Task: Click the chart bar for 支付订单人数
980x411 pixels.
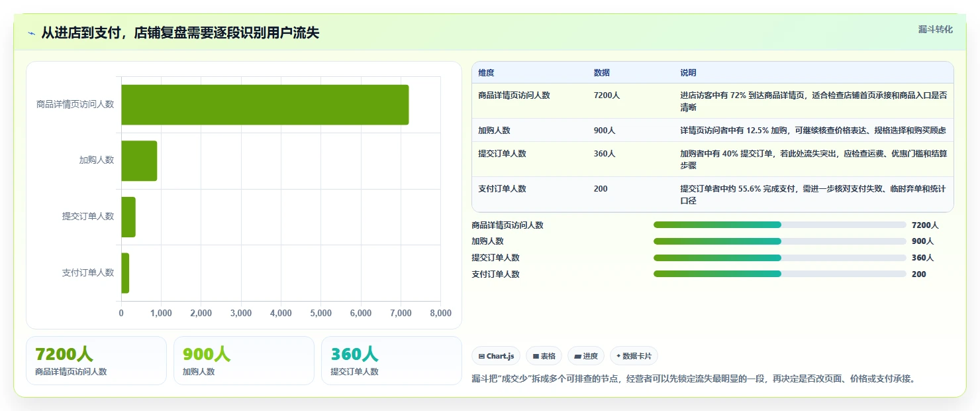Action: pos(125,273)
